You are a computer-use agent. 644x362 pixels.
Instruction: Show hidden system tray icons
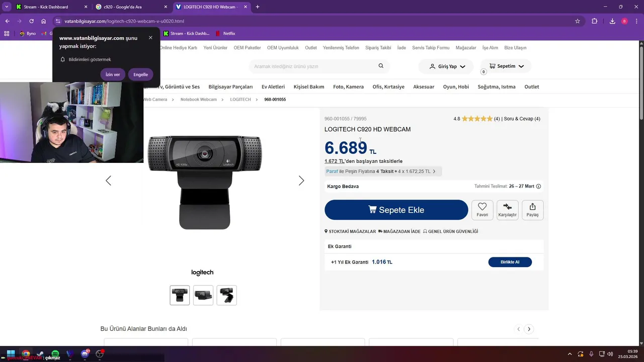(570, 354)
